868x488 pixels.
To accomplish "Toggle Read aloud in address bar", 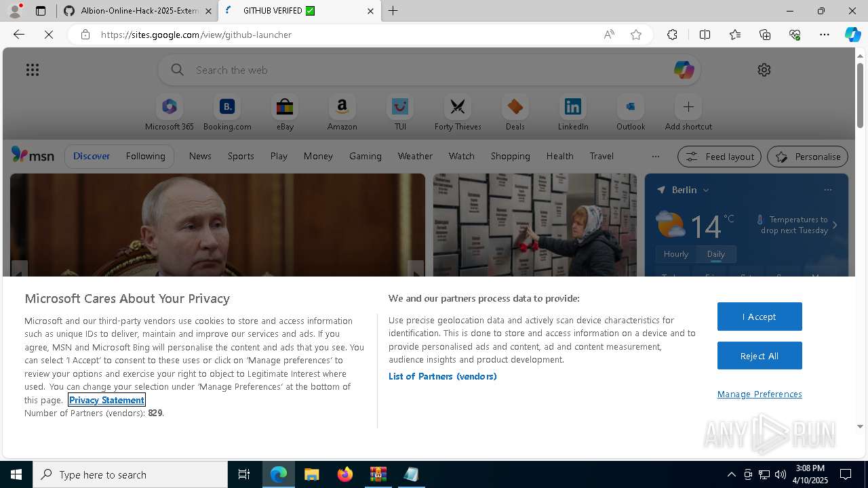I will [609, 35].
